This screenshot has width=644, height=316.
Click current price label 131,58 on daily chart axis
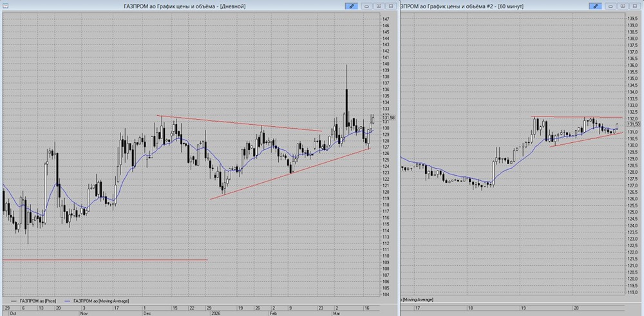coord(388,118)
